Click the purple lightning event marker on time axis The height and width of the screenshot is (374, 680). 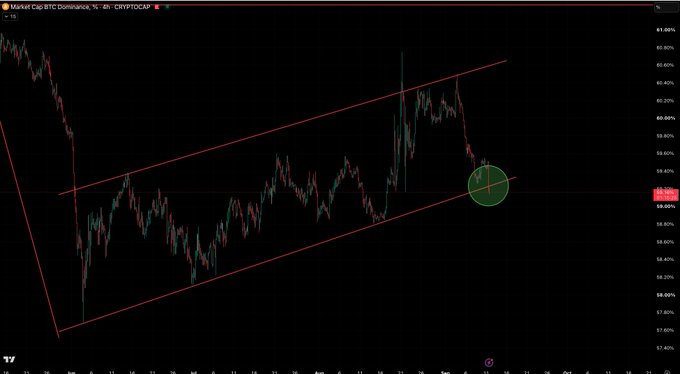(489, 362)
